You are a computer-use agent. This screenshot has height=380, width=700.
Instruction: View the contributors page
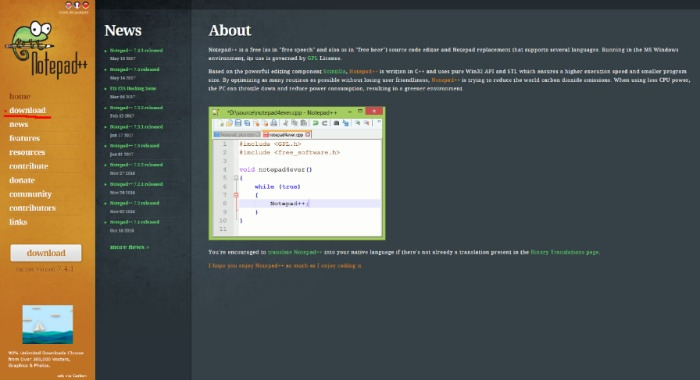click(x=33, y=208)
